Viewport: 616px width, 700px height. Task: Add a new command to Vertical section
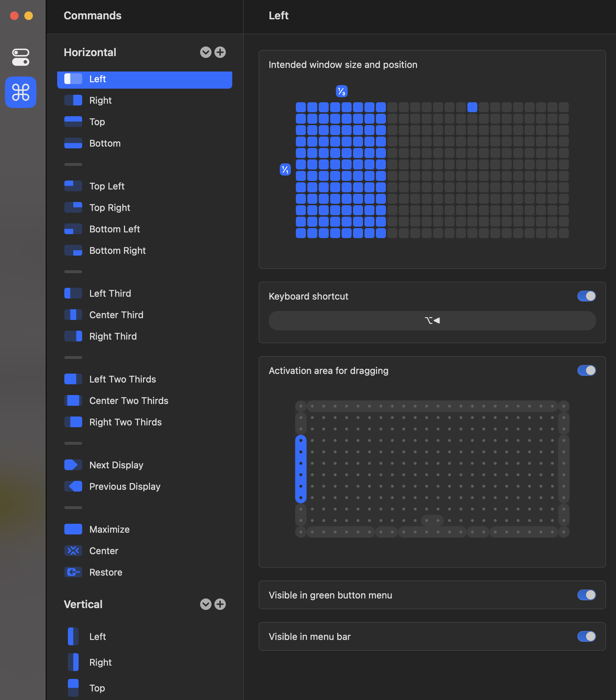[220, 604]
